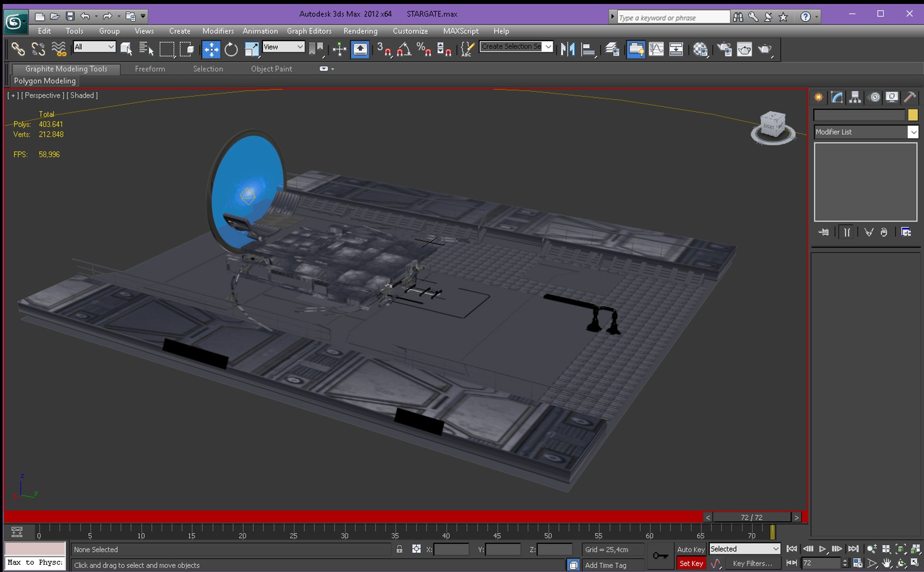The width and height of the screenshot is (924, 572).
Task: Open the Rendering menu
Action: 360,31
